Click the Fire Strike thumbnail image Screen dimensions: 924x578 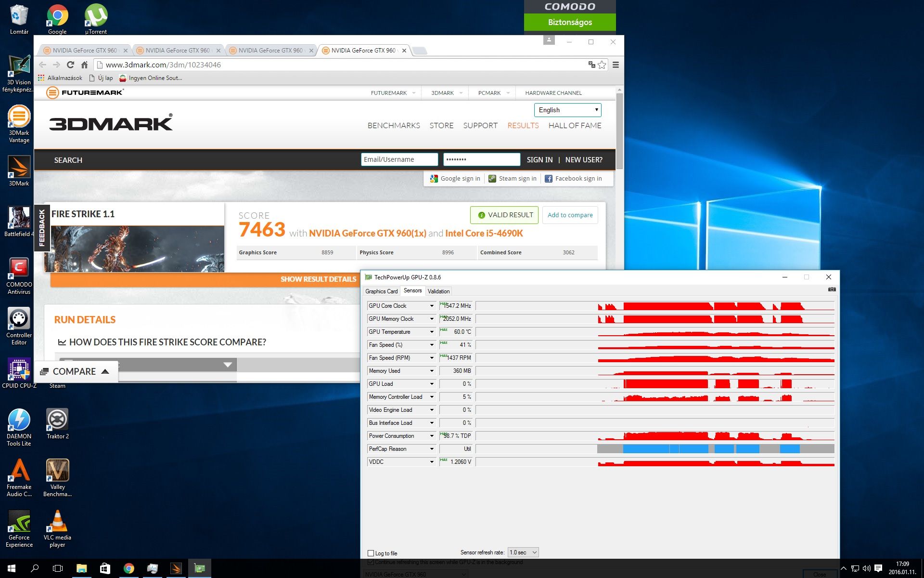134,249
